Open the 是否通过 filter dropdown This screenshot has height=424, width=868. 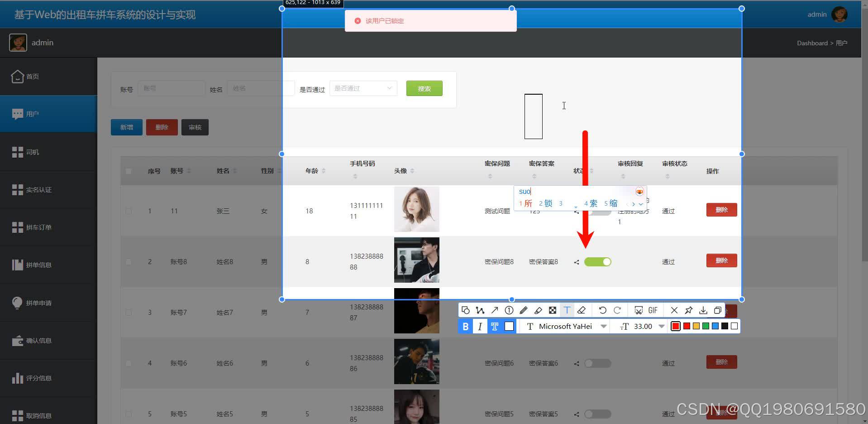click(363, 88)
